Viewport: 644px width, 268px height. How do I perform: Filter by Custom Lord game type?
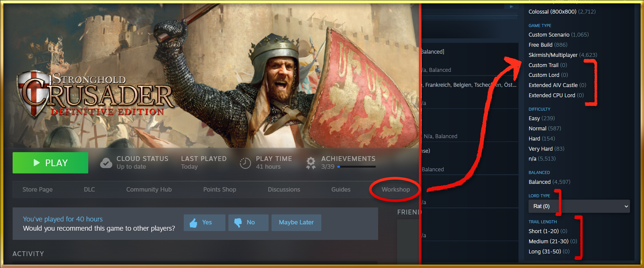pyautogui.click(x=548, y=75)
